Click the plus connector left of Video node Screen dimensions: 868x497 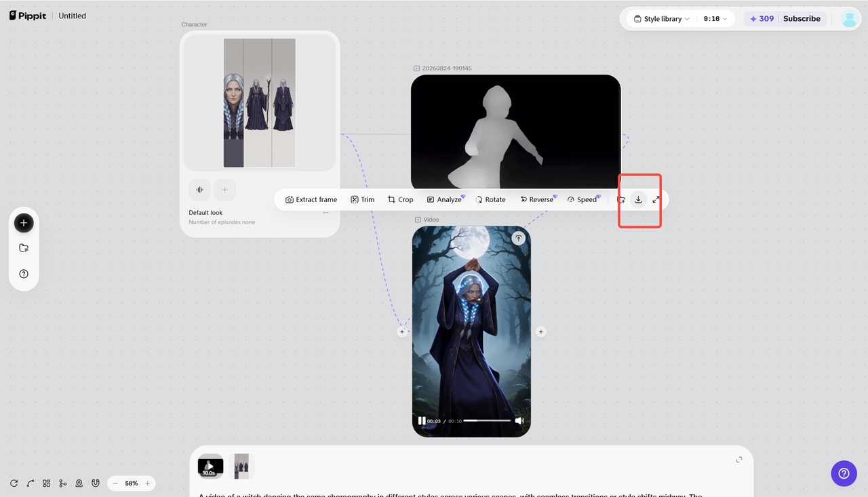[402, 332]
